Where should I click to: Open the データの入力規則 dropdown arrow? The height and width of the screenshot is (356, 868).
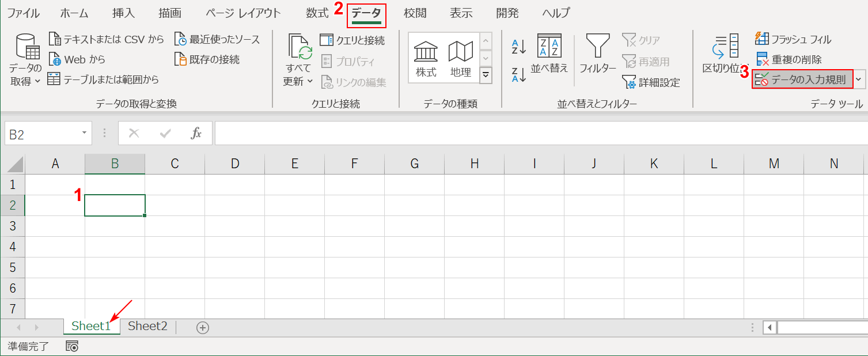pyautogui.click(x=859, y=79)
